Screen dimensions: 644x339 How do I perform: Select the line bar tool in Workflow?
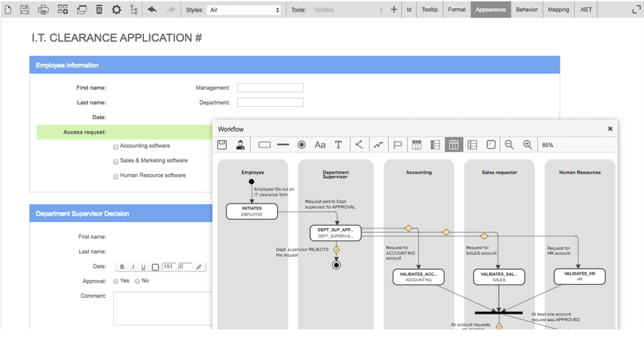pyautogui.click(x=283, y=145)
